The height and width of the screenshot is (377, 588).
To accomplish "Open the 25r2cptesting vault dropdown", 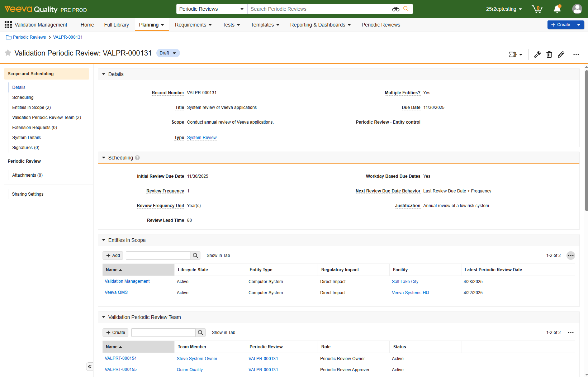I will pyautogui.click(x=504, y=9).
